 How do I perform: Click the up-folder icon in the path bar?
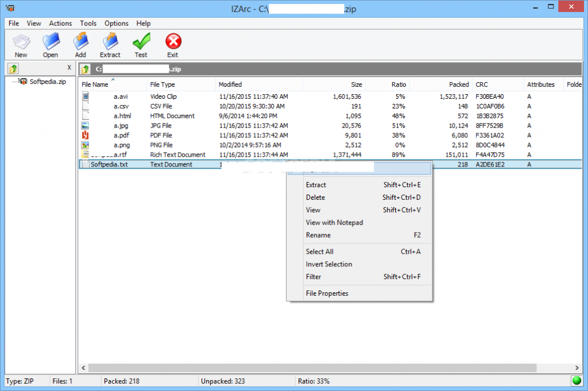pyautogui.click(x=86, y=69)
